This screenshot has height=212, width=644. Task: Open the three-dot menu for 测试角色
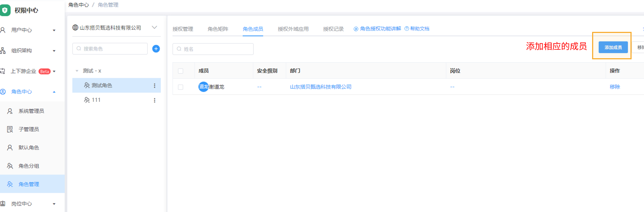pyautogui.click(x=155, y=86)
